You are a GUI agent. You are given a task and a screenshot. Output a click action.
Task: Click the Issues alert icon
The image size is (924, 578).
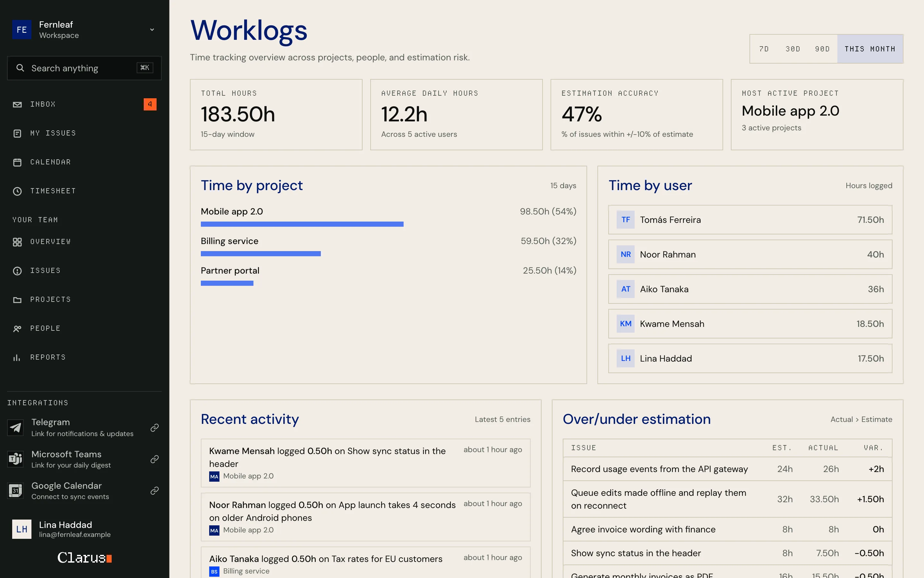(17, 271)
